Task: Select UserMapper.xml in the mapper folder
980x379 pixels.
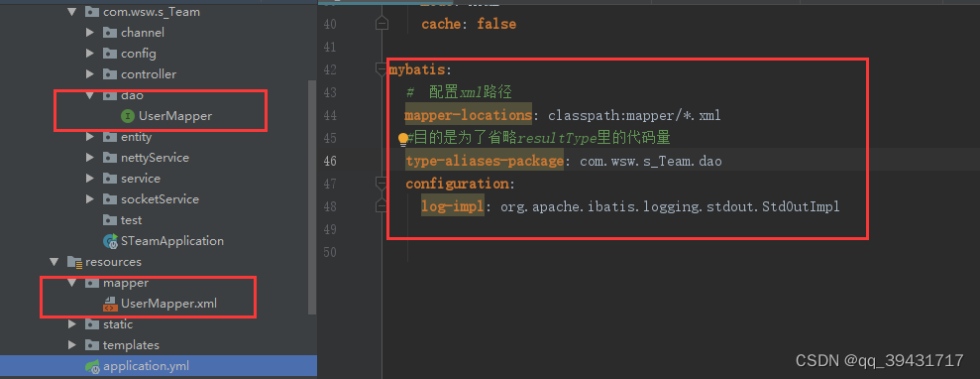Action: 168,304
